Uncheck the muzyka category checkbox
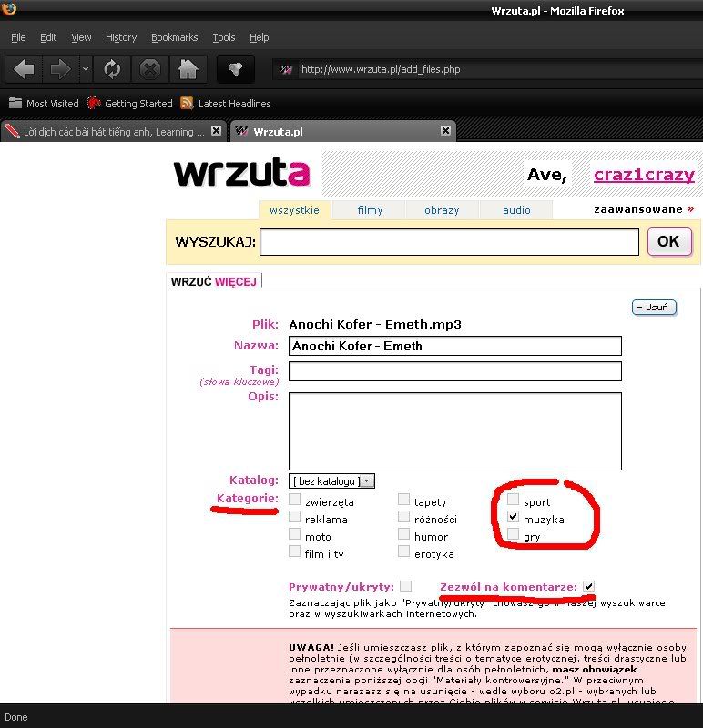Screen dimensions: 703x728 click(x=514, y=517)
